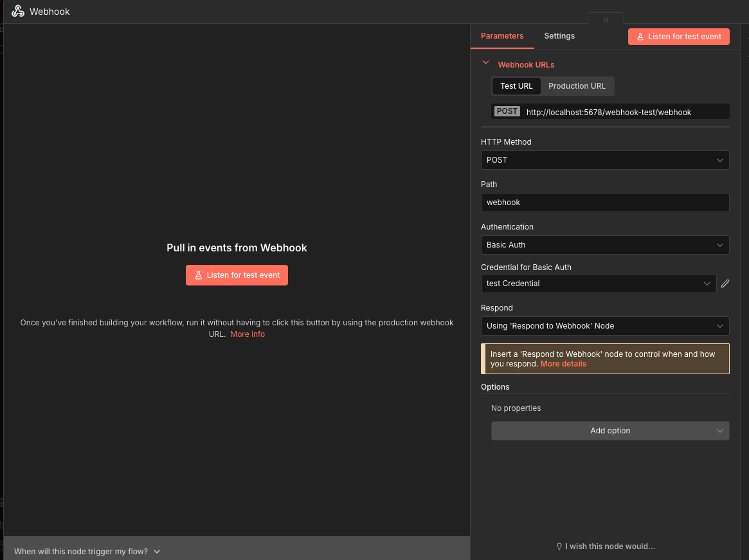This screenshot has height=560, width=749.
Task: Open the HTTP Method dropdown
Action: [x=604, y=160]
